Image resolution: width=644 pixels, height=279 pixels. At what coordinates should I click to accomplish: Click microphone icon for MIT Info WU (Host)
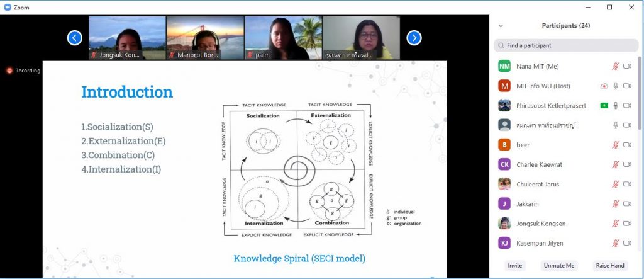[616, 86]
